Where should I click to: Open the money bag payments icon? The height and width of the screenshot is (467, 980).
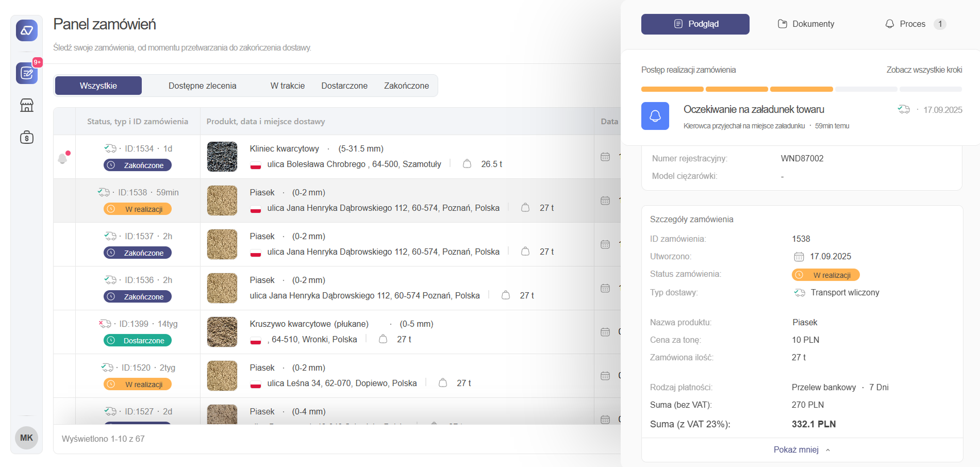pyautogui.click(x=27, y=137)
